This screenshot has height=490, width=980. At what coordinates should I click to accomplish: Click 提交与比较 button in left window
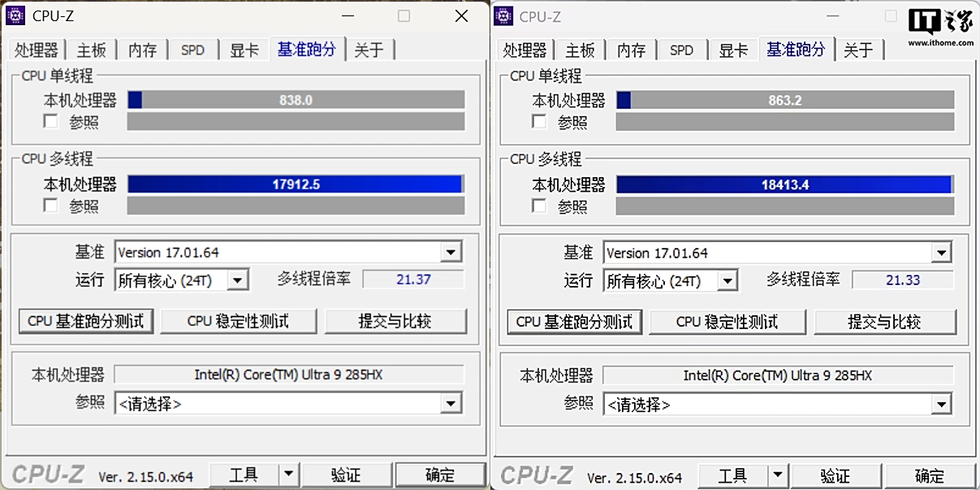coord(395,321)
